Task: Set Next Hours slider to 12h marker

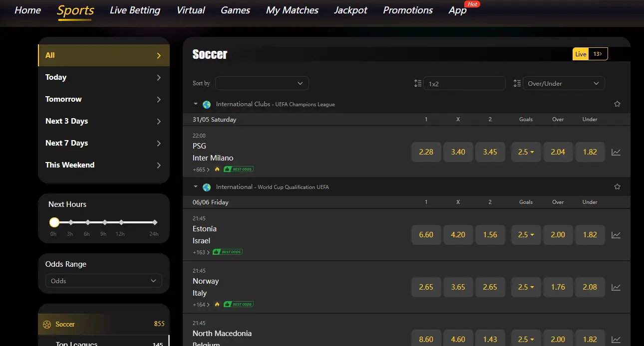Action: pyautogui.click(x=121, y=222)
